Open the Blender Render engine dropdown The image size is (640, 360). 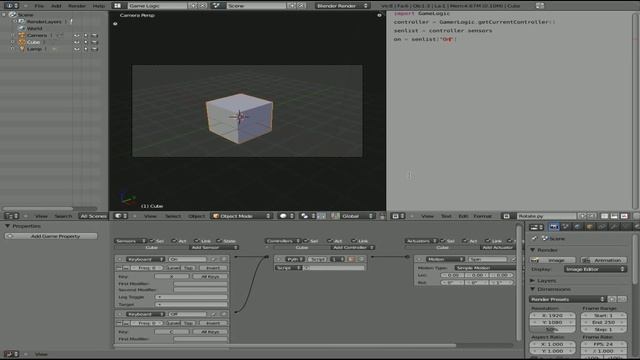342,6
